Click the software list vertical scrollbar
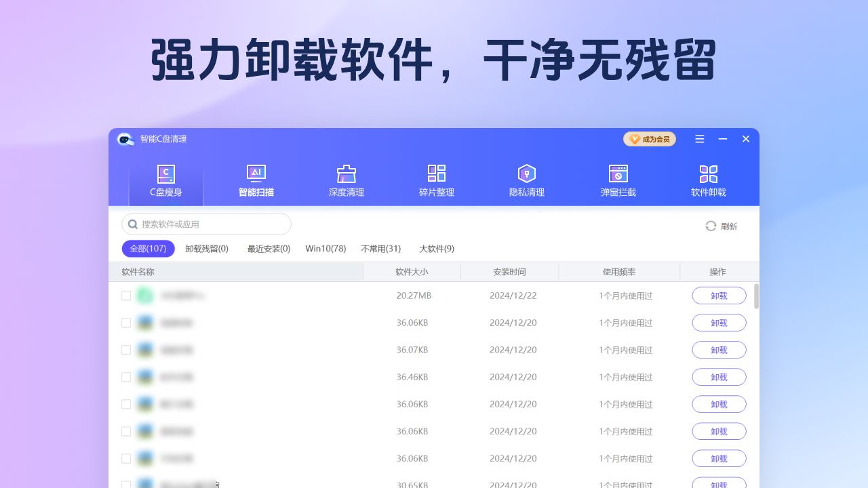Viewport: 868px width, 488px height. pyautogui.click(x=756, y=296)
